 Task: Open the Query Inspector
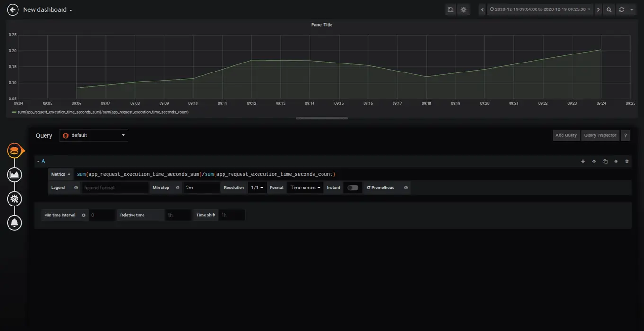pos(600,135)
